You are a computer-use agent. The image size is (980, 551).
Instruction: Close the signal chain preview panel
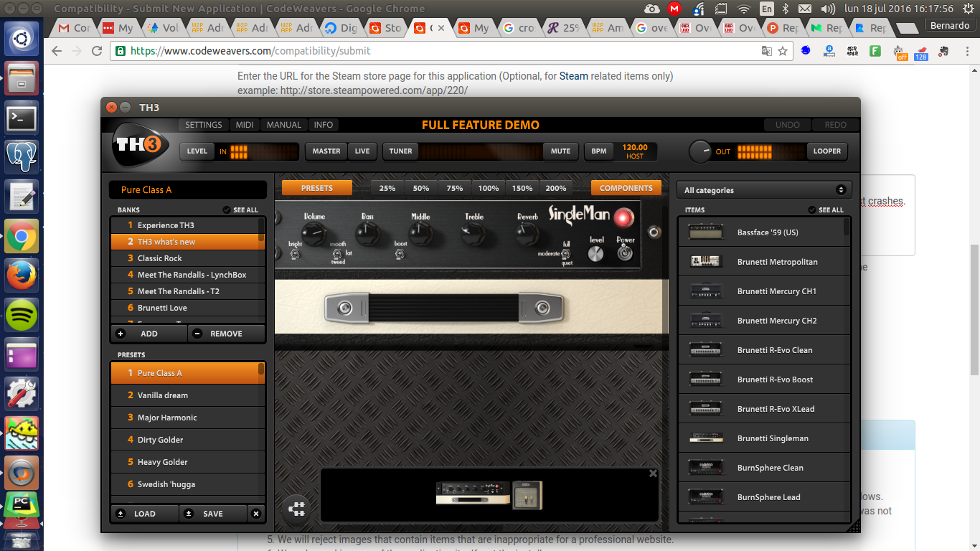coord(653,474)
